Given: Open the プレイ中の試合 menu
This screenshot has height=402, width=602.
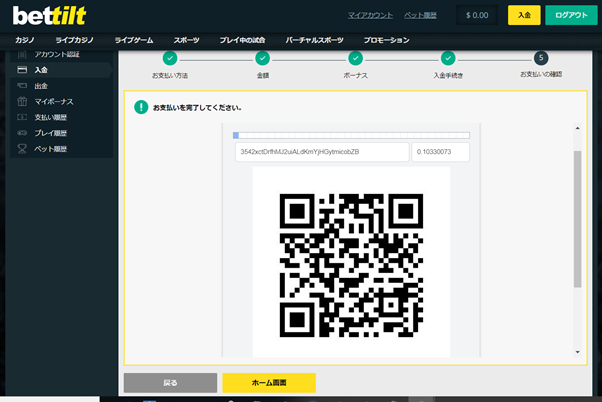Looking at the screenshot, I should pos(242,40).
